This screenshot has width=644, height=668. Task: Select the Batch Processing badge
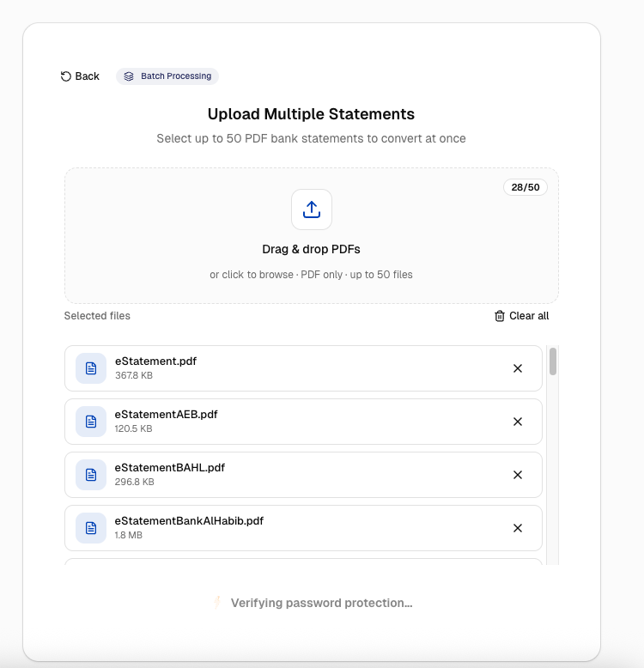[x=167, y=76]
